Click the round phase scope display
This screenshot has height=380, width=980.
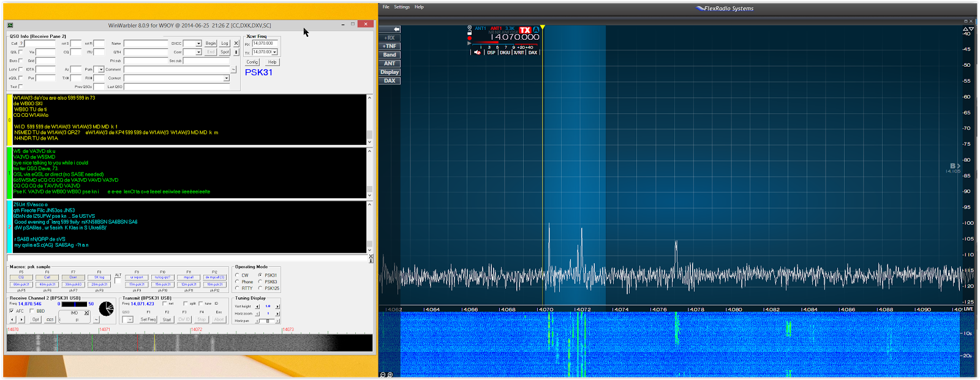point(107,309)
